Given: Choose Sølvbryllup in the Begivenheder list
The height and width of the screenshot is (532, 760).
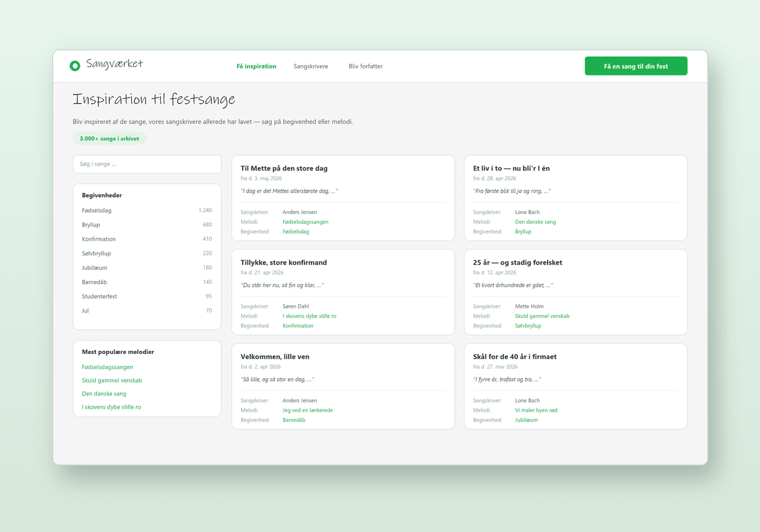Looking at the screenshot, I should [x=147, y=253].
